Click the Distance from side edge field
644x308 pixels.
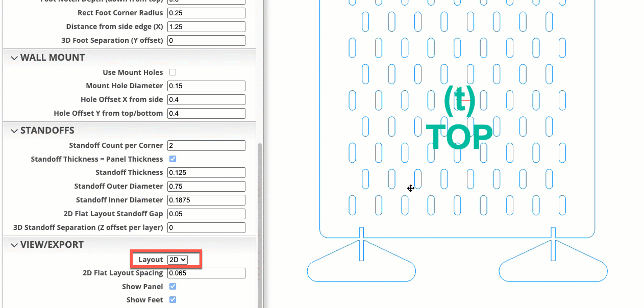206,27
